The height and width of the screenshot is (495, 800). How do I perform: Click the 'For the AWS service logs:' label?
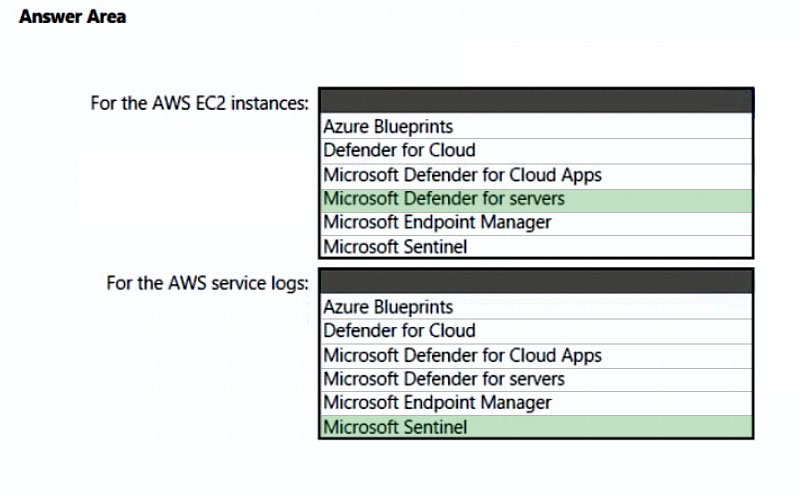pos(208,283)
